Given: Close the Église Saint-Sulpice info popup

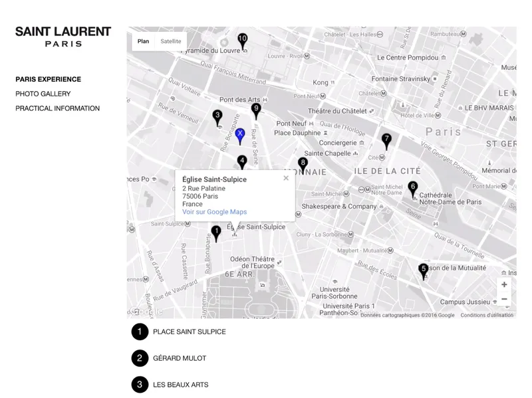Looking at the screenshot, I should [286, 178].
